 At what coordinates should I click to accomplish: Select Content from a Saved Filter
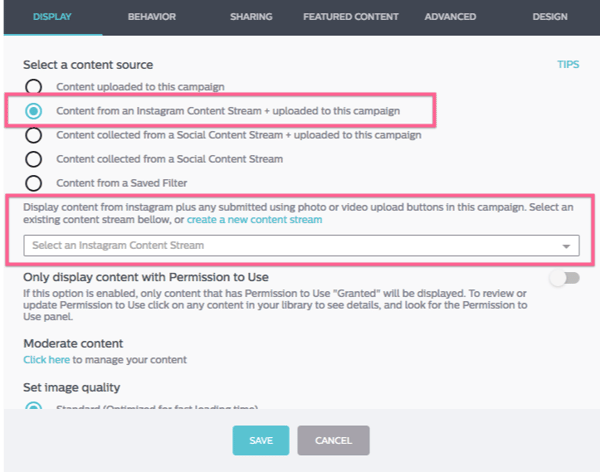[x=33, y=183]
